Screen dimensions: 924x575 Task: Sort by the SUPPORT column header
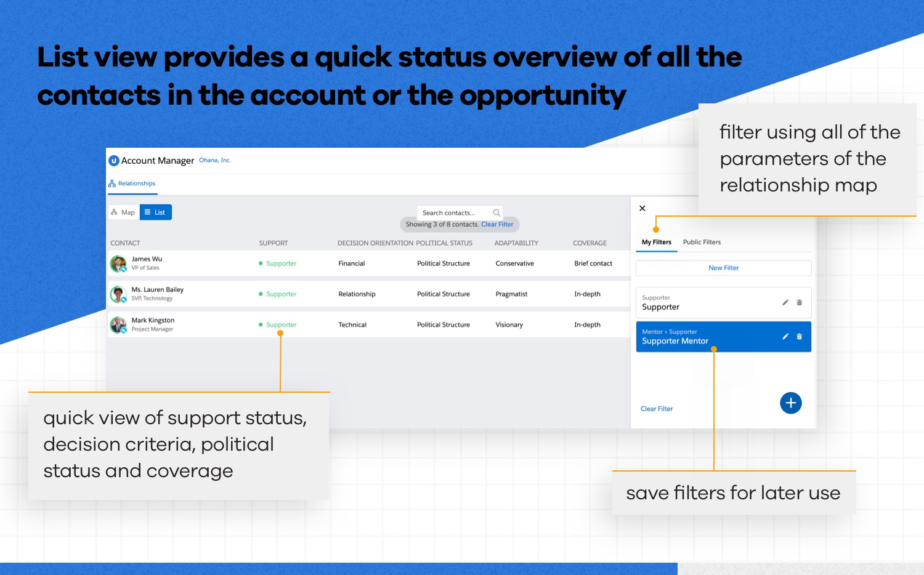pos(274,243)
